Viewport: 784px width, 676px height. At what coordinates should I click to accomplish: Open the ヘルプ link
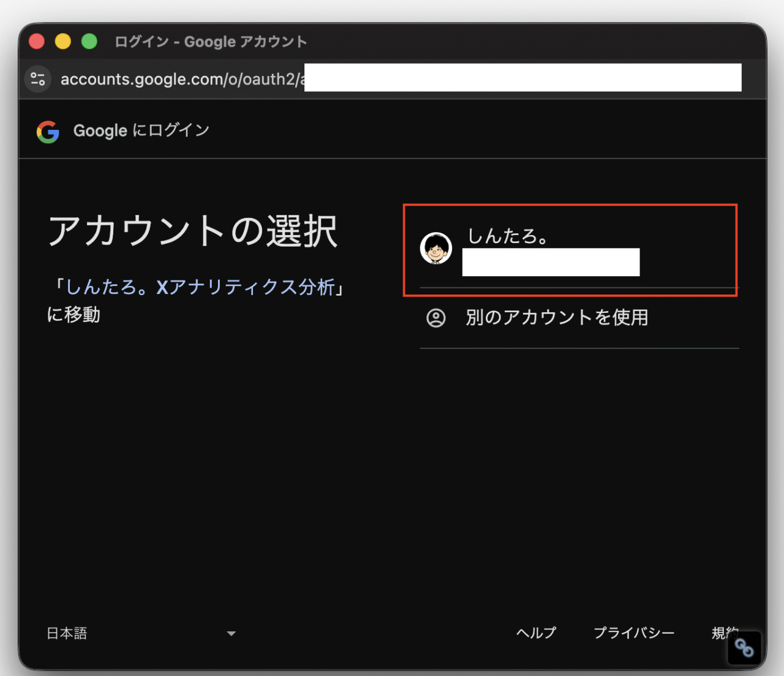pos(536,633)
